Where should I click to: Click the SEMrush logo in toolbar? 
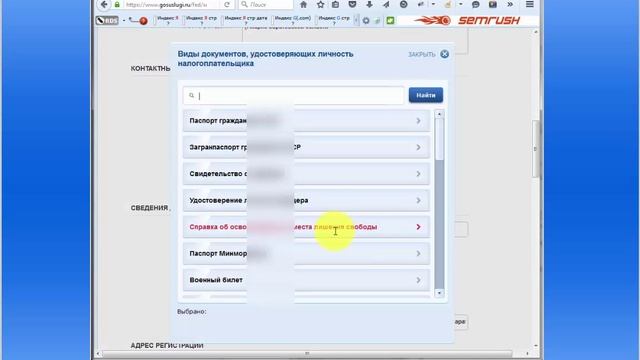tap(467, 20)
